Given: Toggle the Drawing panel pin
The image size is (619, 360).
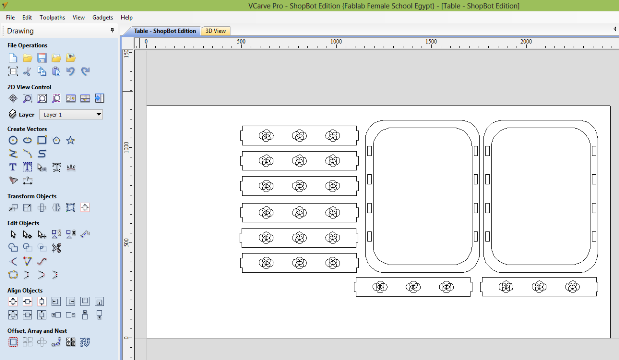Looking at the screenshot, I should [x=112, y=30].
